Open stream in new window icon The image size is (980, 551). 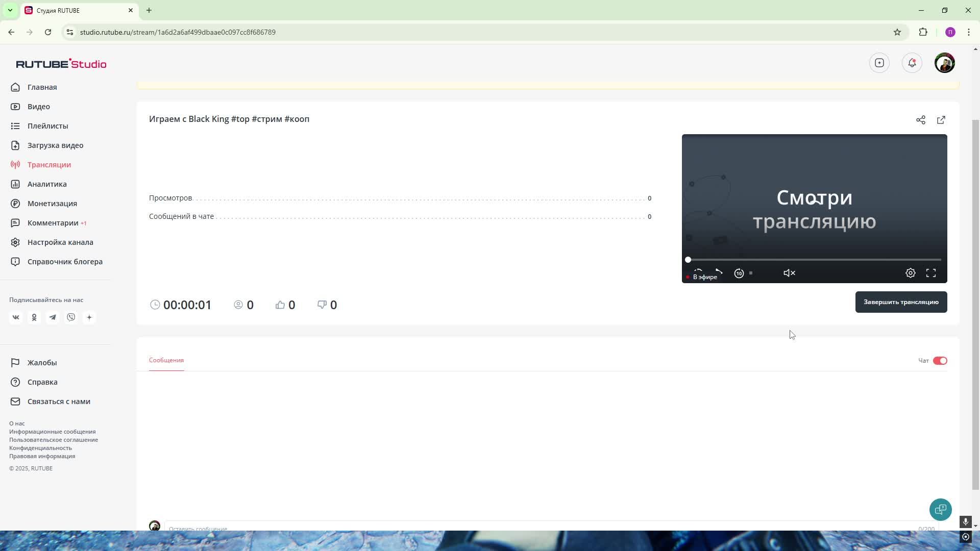pyautogui.click(x=941, y=120)
